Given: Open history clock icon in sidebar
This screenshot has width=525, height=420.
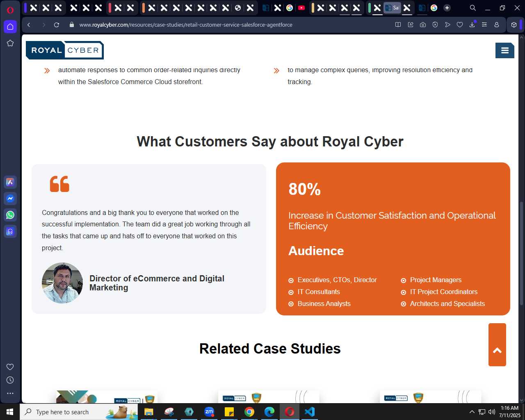Looking at the screenshot, I should (x=10, y=380).
